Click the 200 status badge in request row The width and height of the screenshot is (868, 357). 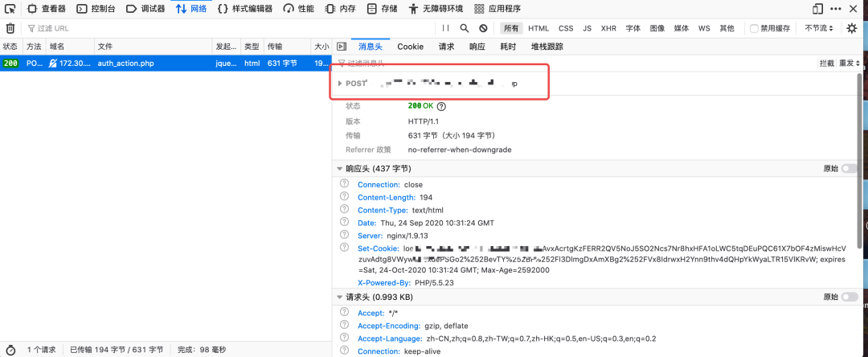click(x=10, y=64)
